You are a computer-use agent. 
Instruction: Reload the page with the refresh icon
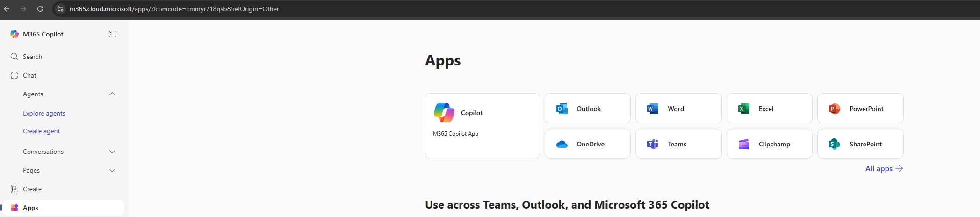pyautogui.click(x=40, y=9)
